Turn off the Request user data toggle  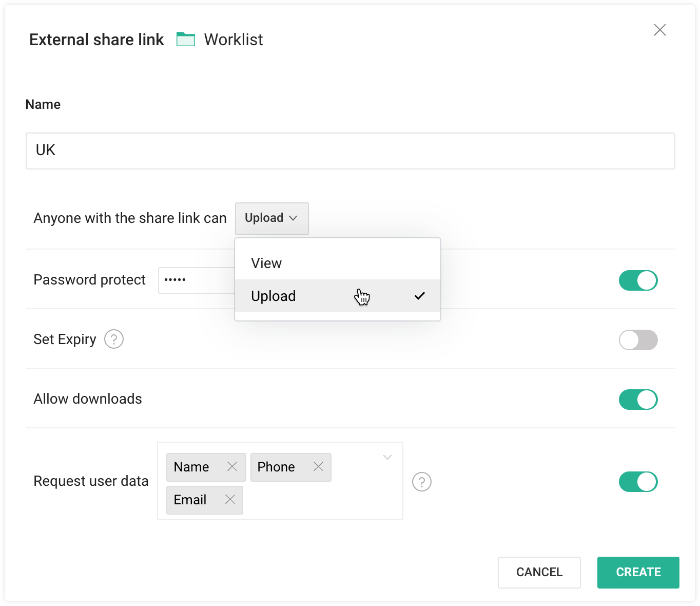point(638,482)
